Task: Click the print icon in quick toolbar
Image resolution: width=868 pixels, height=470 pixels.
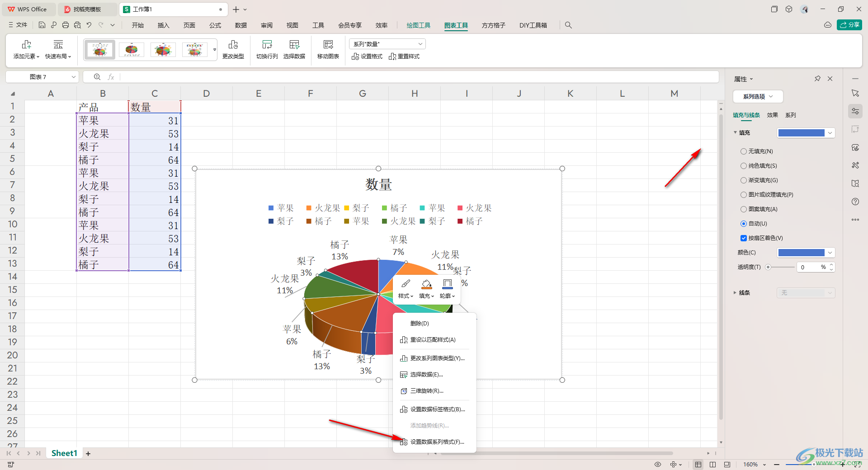Action: 66,25
